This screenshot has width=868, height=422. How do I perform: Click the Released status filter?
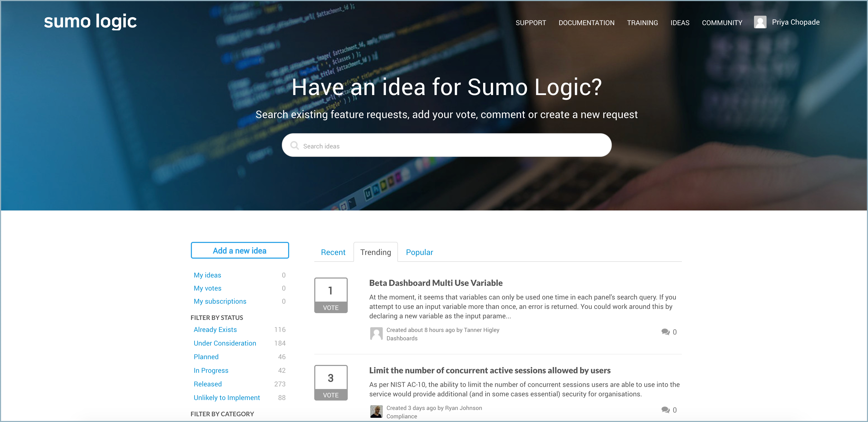[207, 384]
